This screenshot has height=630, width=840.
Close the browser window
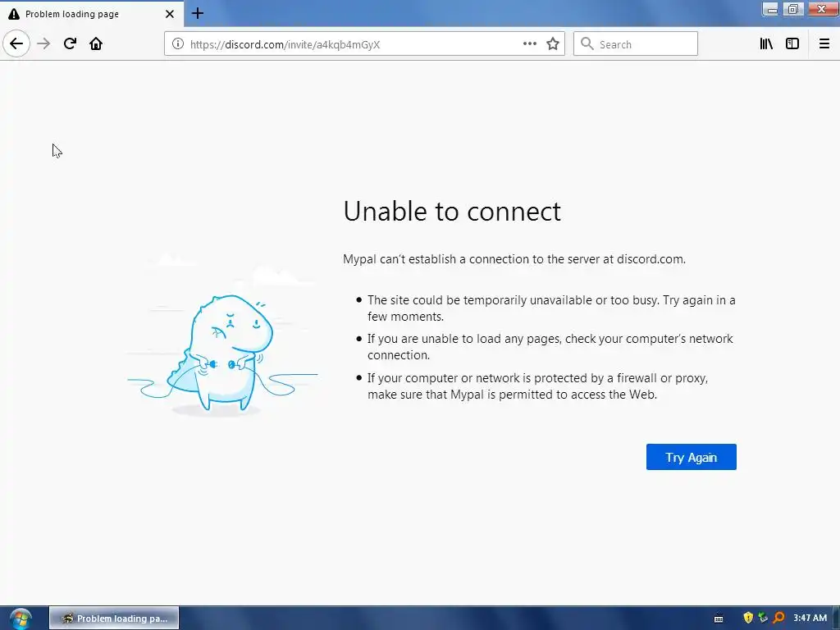(x=822, y=9)
